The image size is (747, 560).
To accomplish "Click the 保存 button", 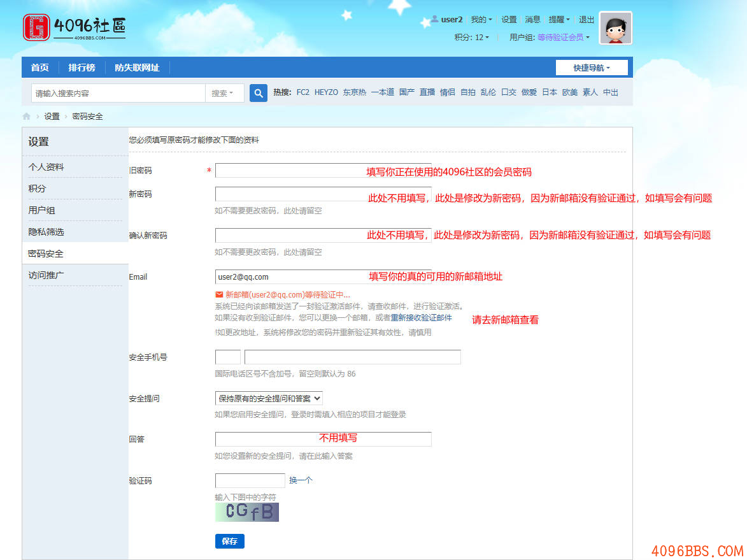I will pyautogui.click(x=229, y=541).
